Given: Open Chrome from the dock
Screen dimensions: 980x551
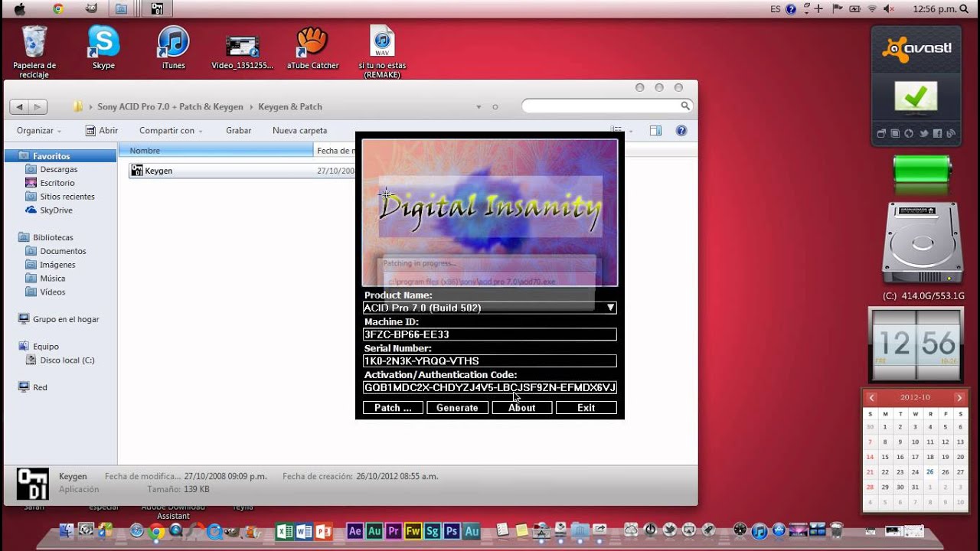Looking at the screenshot, I should tap(156, 530).
